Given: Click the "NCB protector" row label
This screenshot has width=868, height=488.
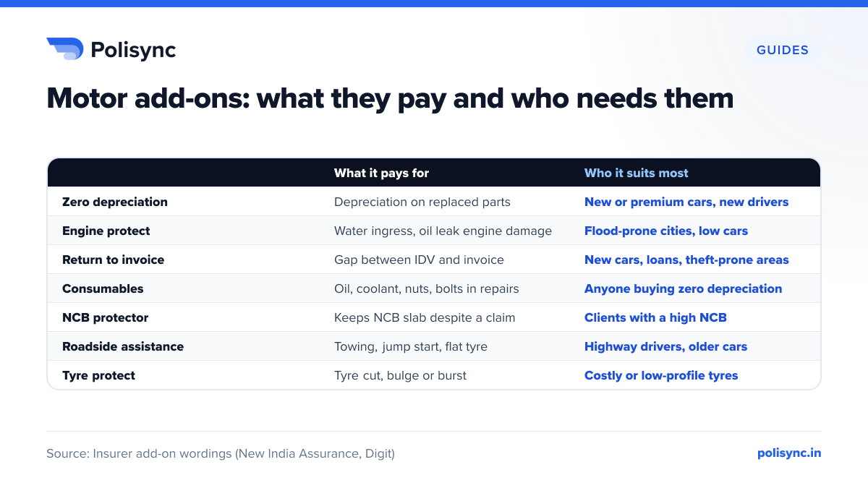Looking at the screenshot, I should tap(106, 318).
